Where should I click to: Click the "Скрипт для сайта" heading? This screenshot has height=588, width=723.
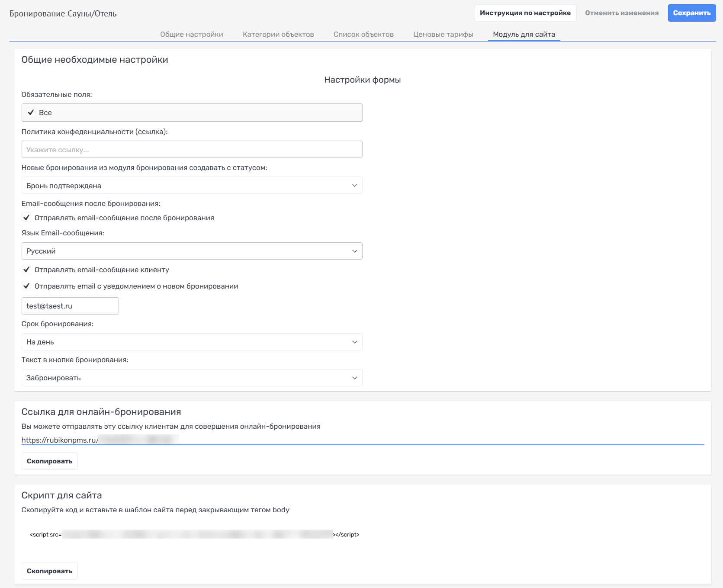click(x=62, y=495)
